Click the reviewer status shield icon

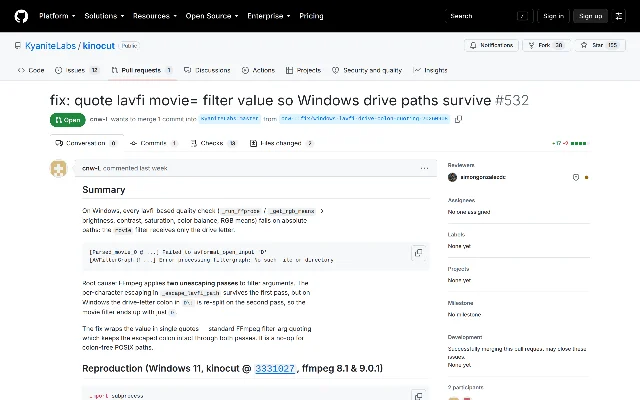[x=576, y=177]
